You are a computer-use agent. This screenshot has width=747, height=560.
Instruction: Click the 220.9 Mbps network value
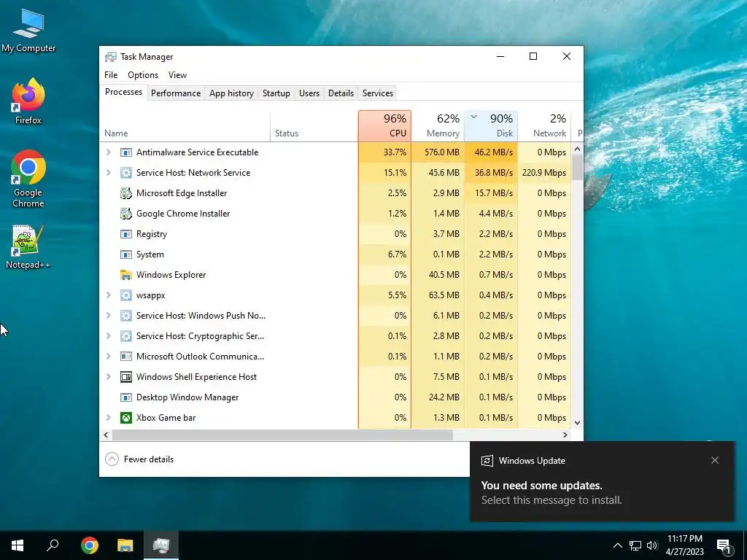click(x=544, y=173)
